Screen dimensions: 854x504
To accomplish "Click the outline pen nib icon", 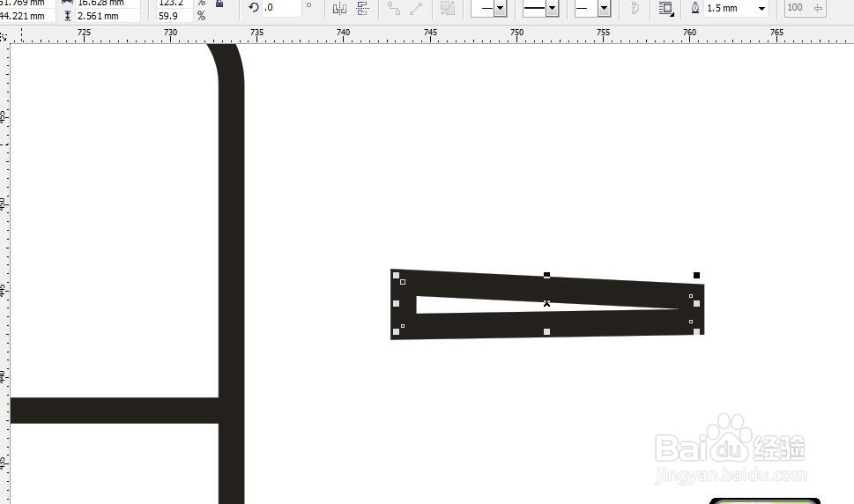I will [695, 8].
